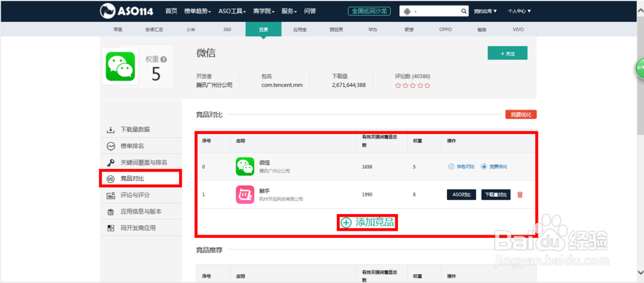This screenshot has height=283, width=644.
Task: Click the ASO114 rhino logo
Action: pos(126,11)
